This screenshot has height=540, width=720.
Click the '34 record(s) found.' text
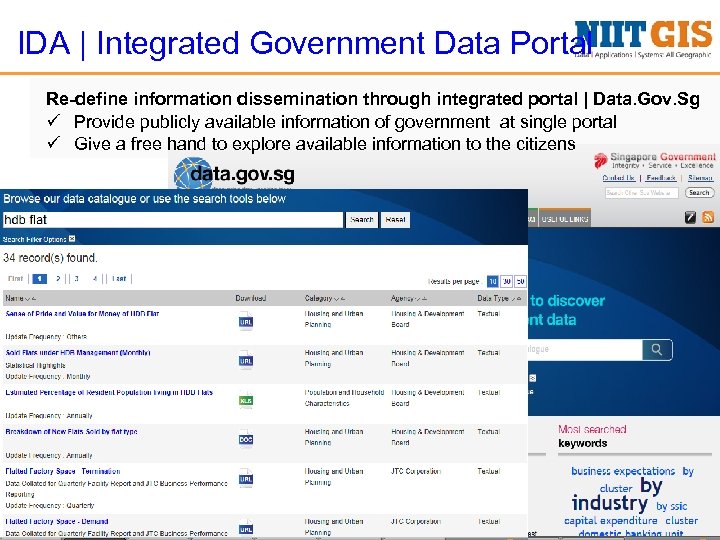50,258
